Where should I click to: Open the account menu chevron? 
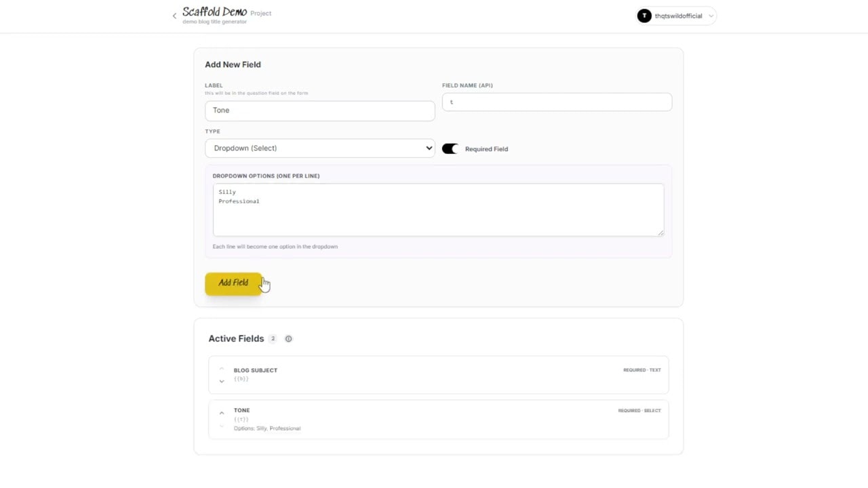711,16
